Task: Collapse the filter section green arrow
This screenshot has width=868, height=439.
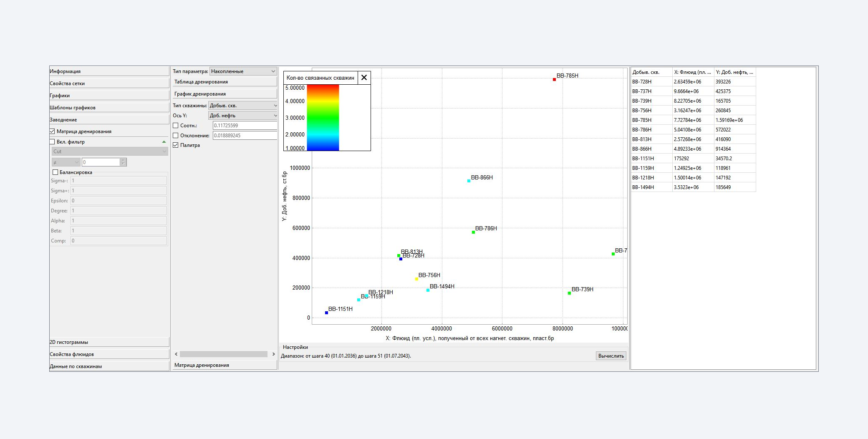Action: point(164,142)
